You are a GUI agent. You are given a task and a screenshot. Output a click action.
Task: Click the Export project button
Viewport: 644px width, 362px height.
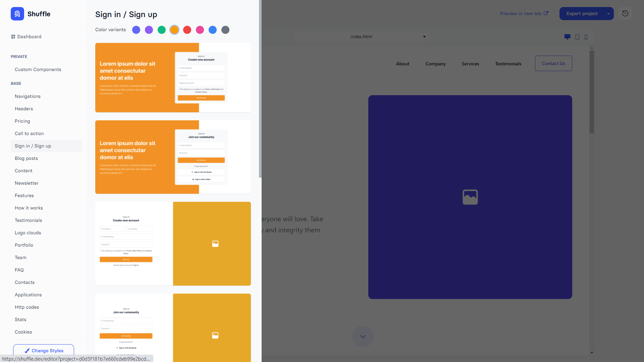coord(582,13)
